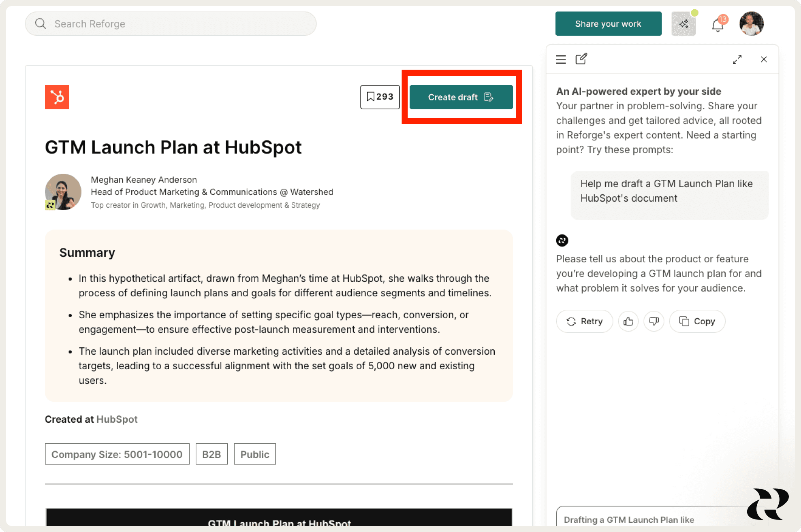
Task: Click Share your work button
Action: click(x=608, y=24)
